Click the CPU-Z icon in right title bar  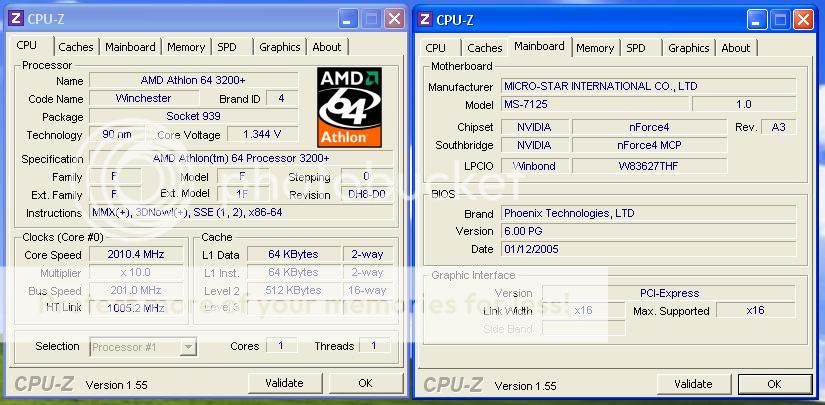pos(425,19)
